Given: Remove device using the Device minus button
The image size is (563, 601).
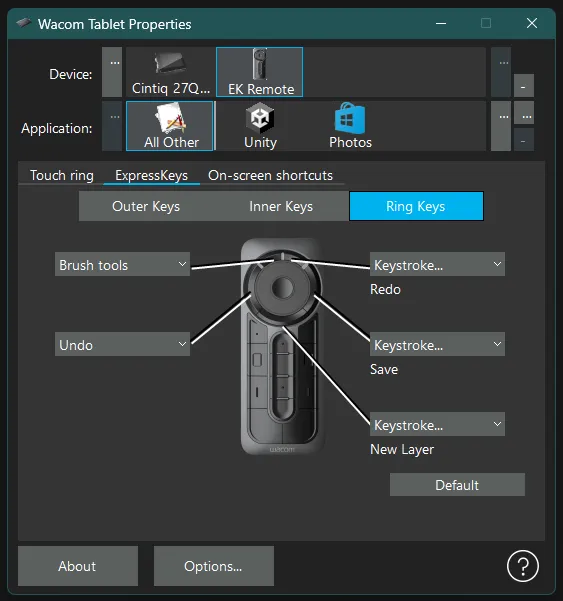Looking at the screenshot, I should click(524, 86).
